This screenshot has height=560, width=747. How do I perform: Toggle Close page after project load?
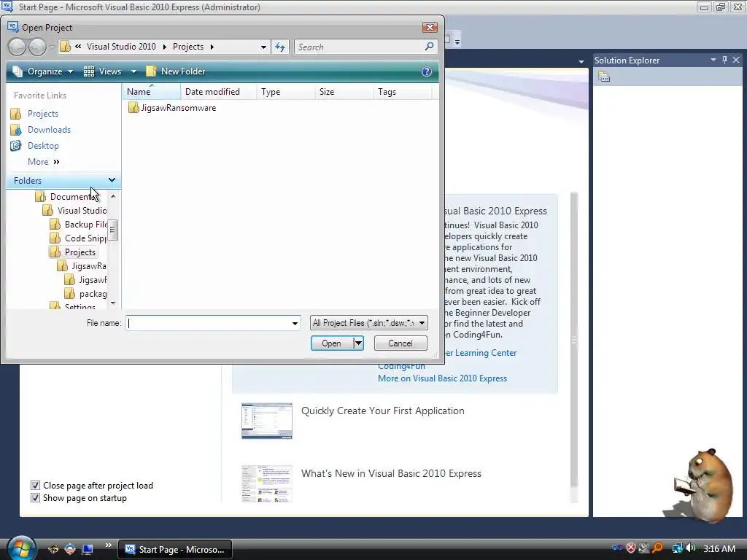coord(35,485)
